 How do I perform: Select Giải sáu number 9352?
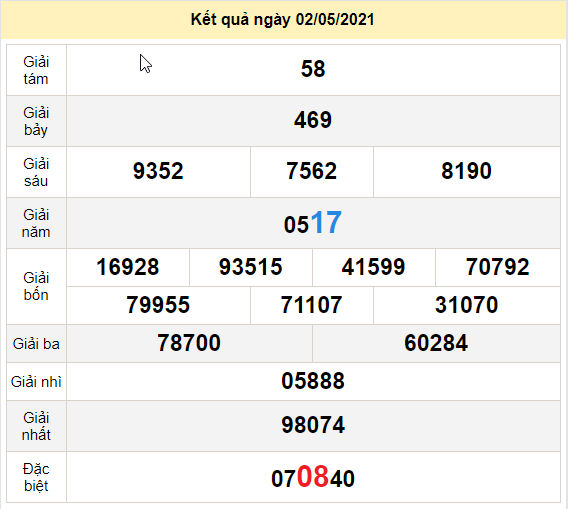click(x=158, y=171)
